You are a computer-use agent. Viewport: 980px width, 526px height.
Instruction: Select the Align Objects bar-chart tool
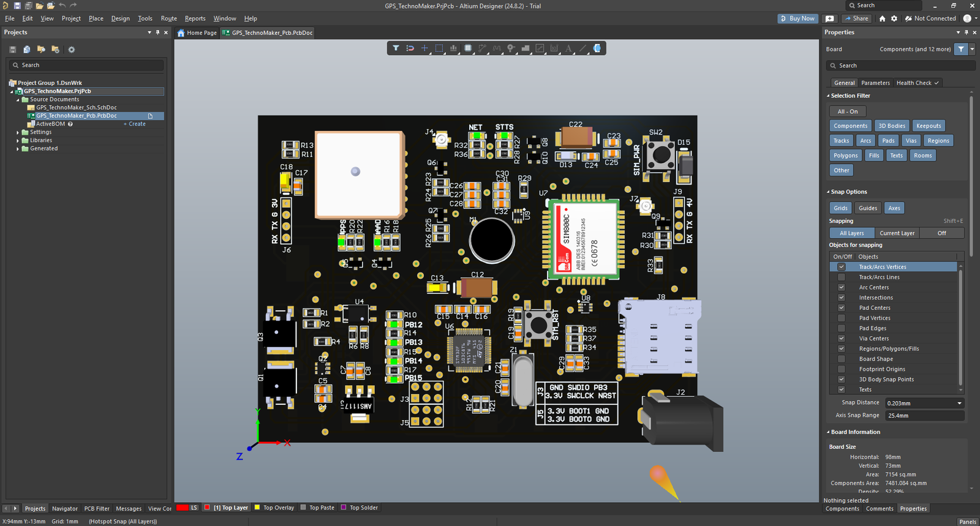coord(453,48)
